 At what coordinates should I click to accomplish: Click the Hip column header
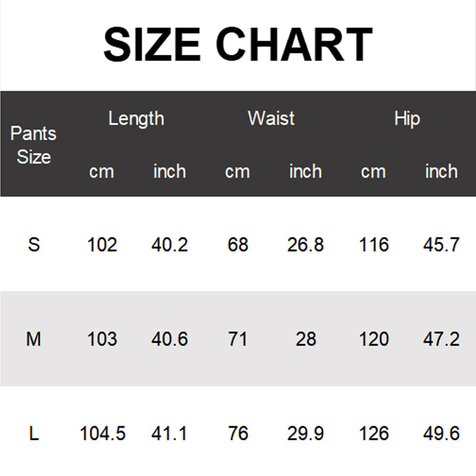[407, 118]
